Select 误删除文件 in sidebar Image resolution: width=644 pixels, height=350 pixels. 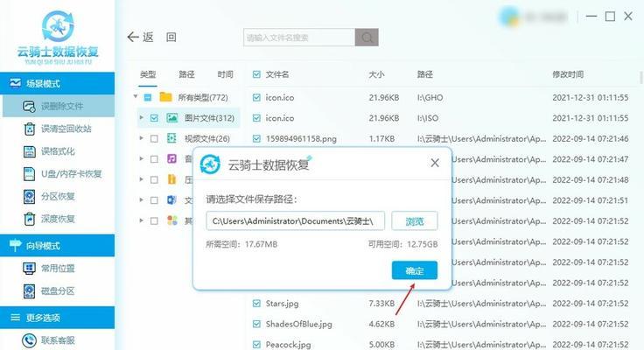59,106
